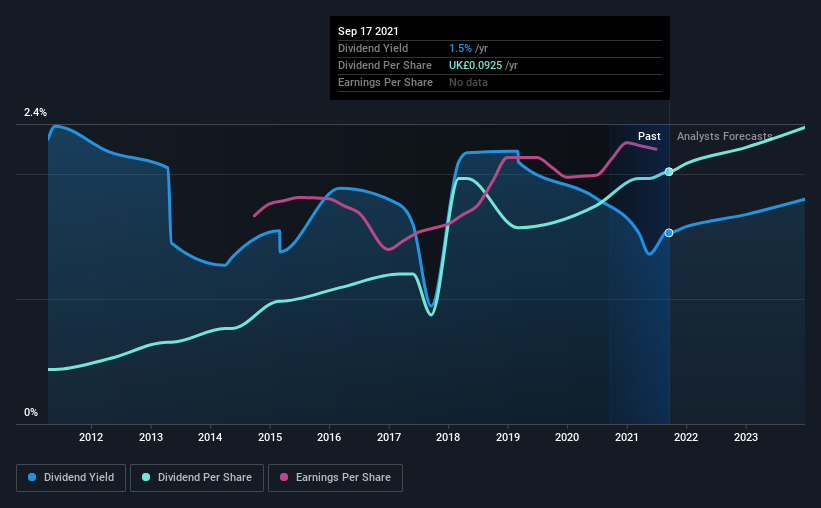Click the pink Earnings Per Share legend dot
Screen dimensions: 821x508
click(x=284, y=477)
